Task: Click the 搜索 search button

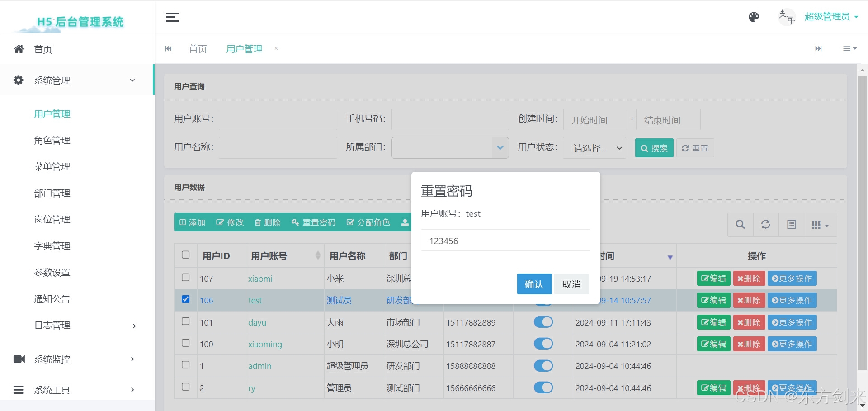Action: 654,148
